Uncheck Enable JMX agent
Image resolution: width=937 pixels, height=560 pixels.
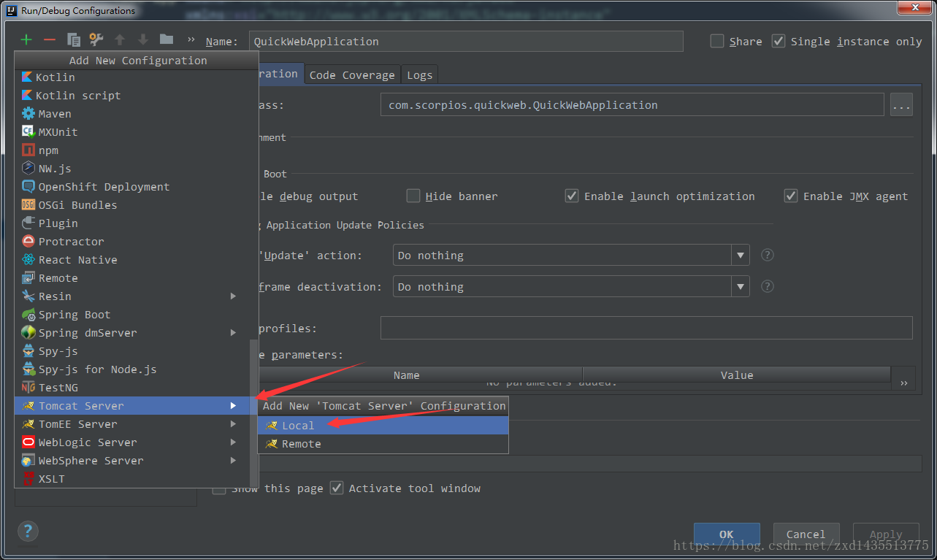point(791,196)
